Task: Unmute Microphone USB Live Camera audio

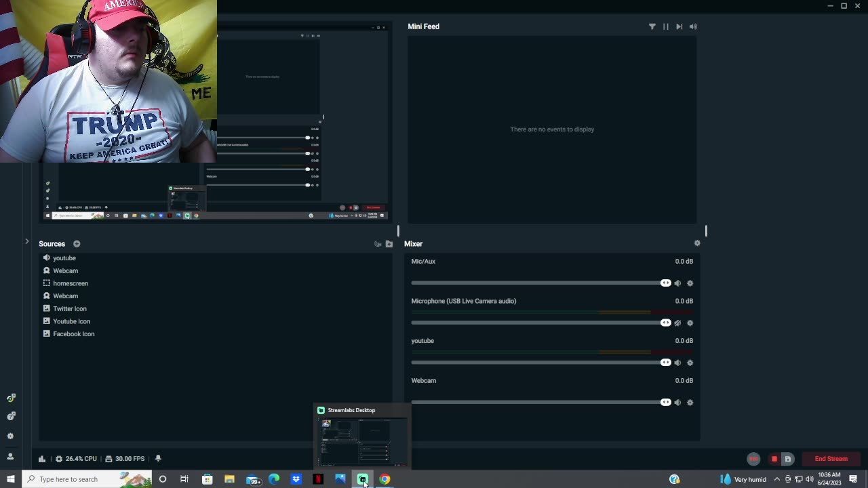Action: pos(677,323)
